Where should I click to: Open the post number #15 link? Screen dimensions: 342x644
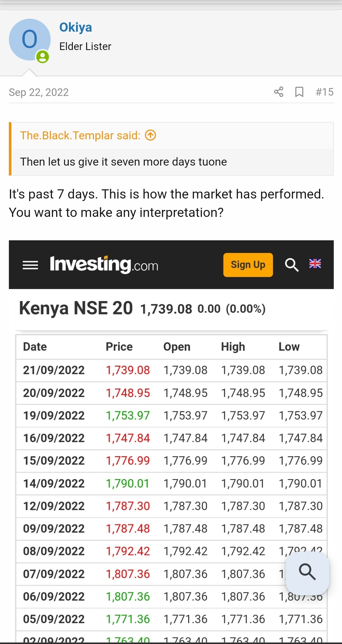[x=325, y=92]
